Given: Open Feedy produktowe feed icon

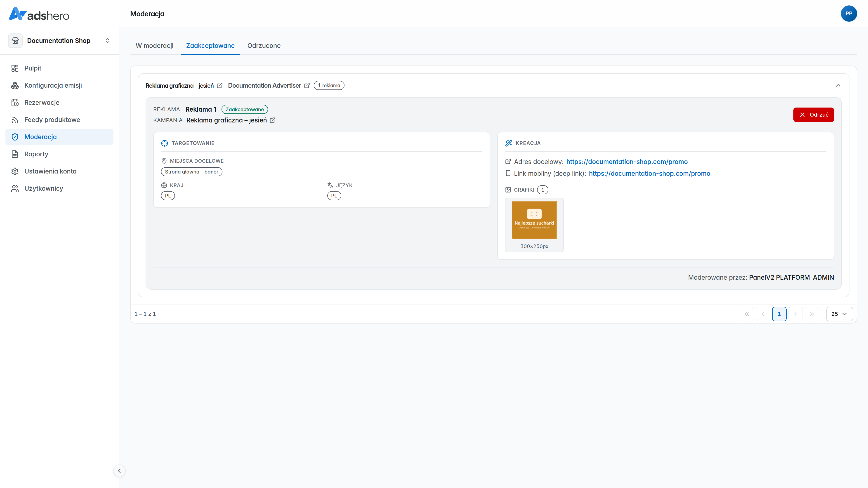Looking at the screenshot, I should (15, 120).
